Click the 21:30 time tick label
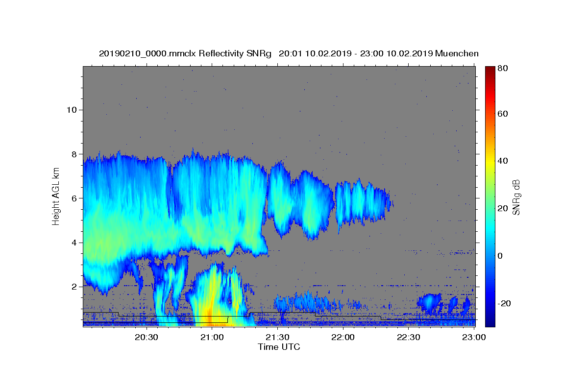 click(x=277, y=337)
